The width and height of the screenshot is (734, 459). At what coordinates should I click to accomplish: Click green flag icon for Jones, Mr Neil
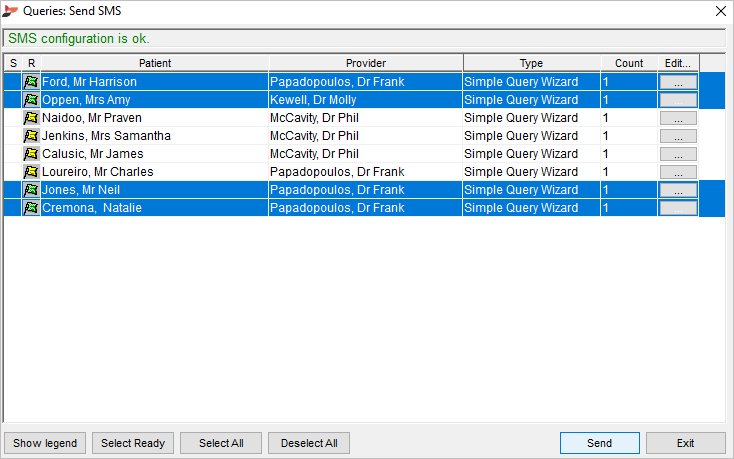coord(31,190)
